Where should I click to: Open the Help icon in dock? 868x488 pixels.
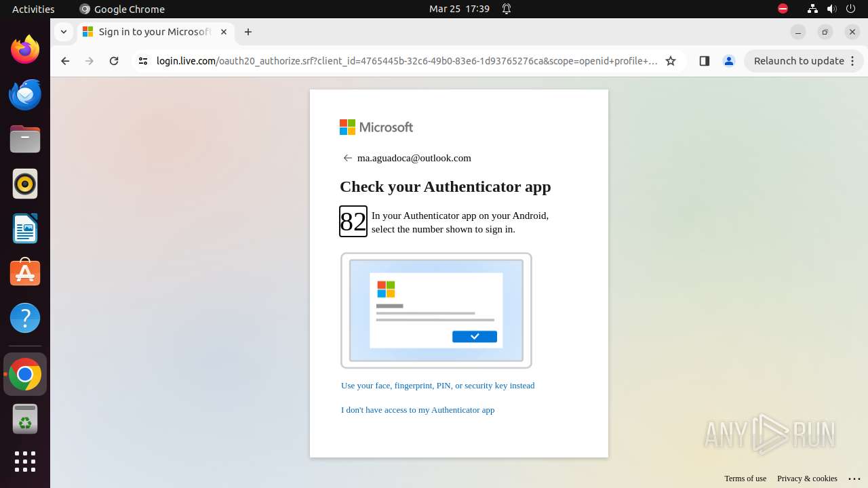[25, 318]
